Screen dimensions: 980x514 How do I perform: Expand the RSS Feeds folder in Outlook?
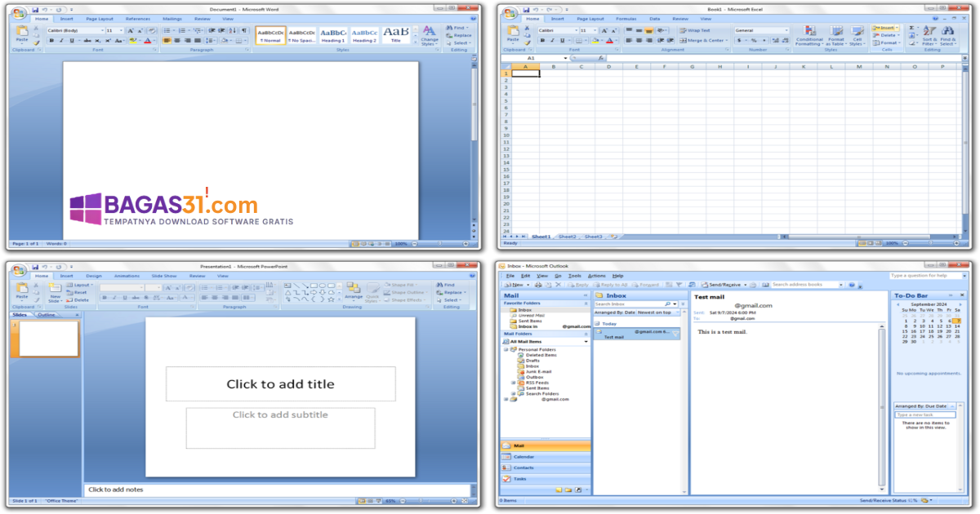pos(514,383)
